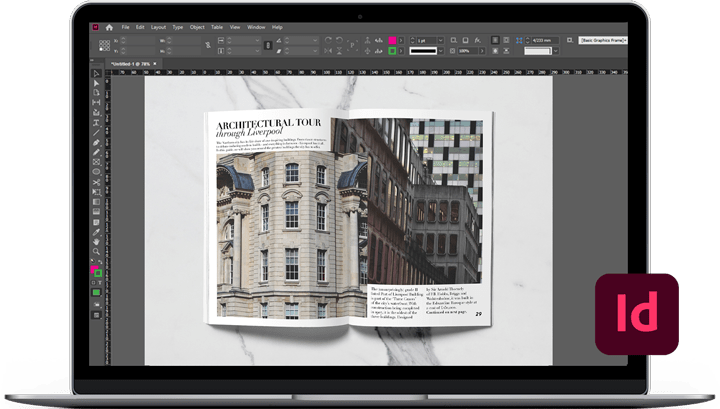Expand fill color flyout arrow
Screen dimensions: 720x409
[x=401, y=40]
